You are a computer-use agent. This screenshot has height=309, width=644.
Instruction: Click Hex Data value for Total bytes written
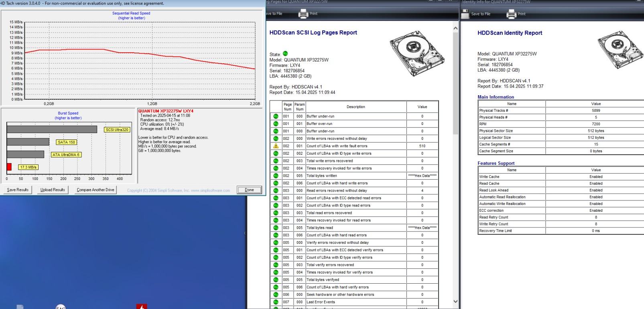422,176
